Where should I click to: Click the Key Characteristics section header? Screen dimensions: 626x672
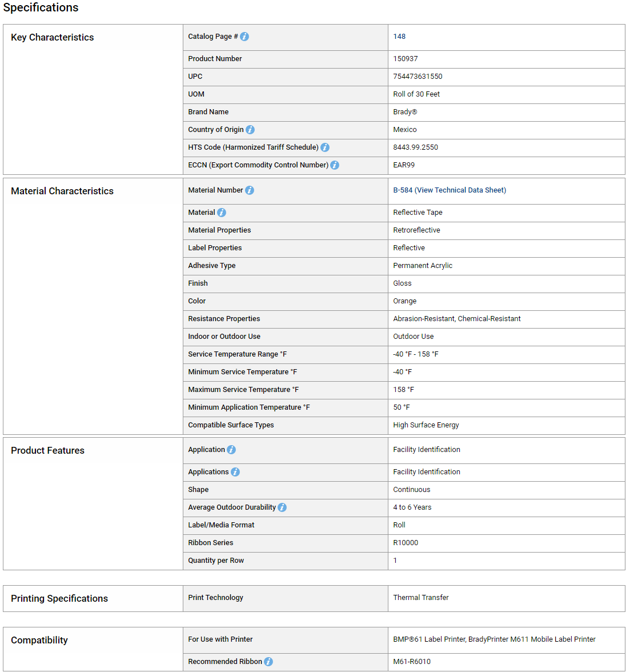(x=53, y=37)
